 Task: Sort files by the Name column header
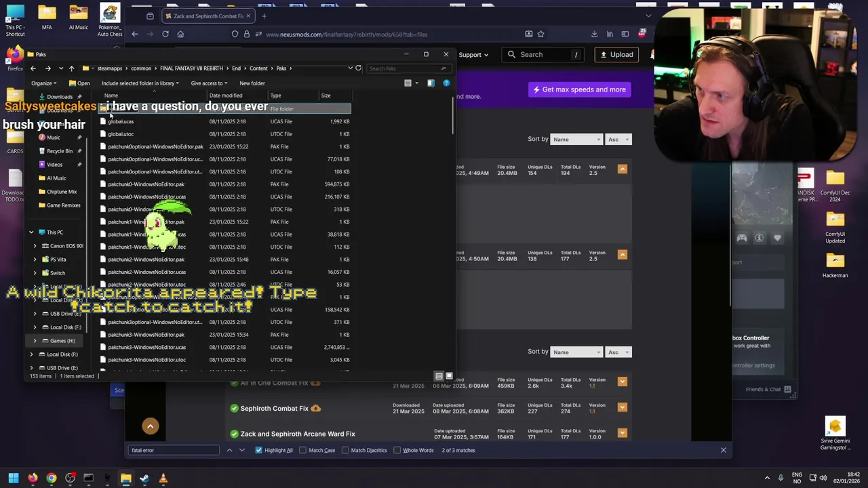click(153, 96)
